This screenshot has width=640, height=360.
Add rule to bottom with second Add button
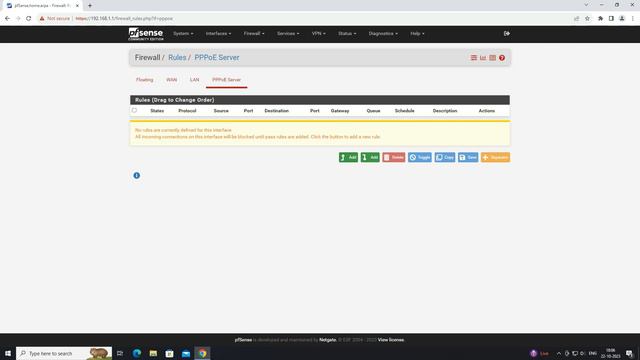pyautogui.click(x=370, y=157)
